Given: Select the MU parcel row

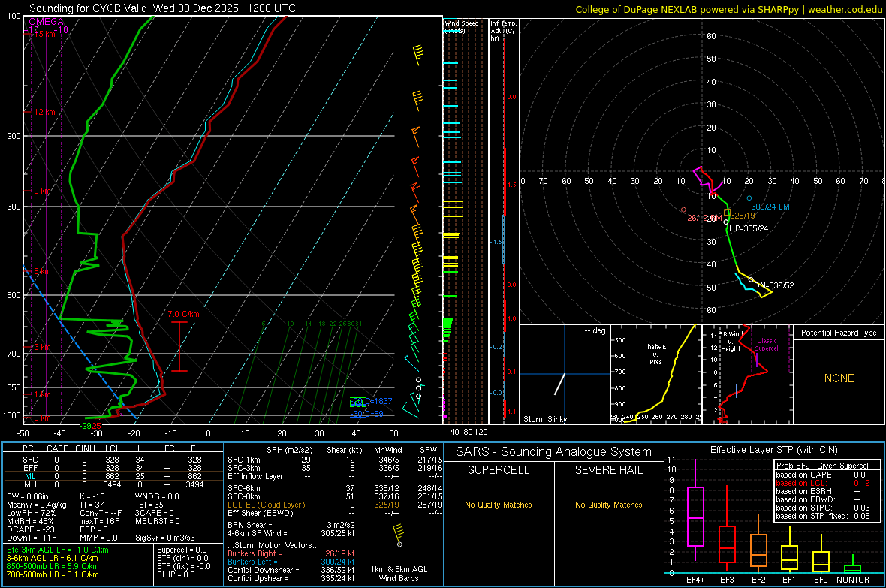Looking at the screenshot, I should click(113, 484).
